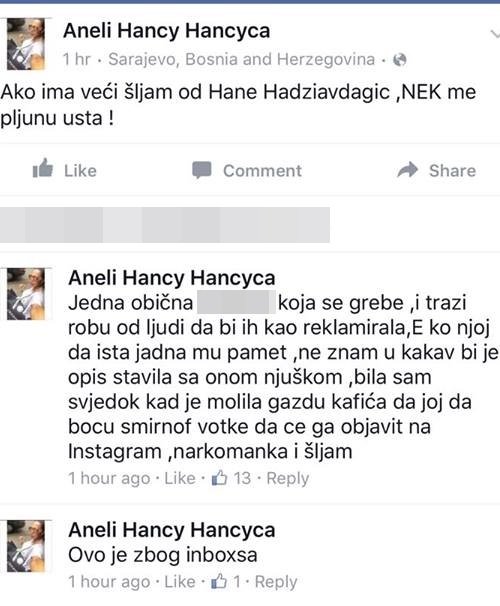Screen dimensions: 500x606
Task: Click the thumbs-up icon showing 1 like
Action: tap(219, 581)
